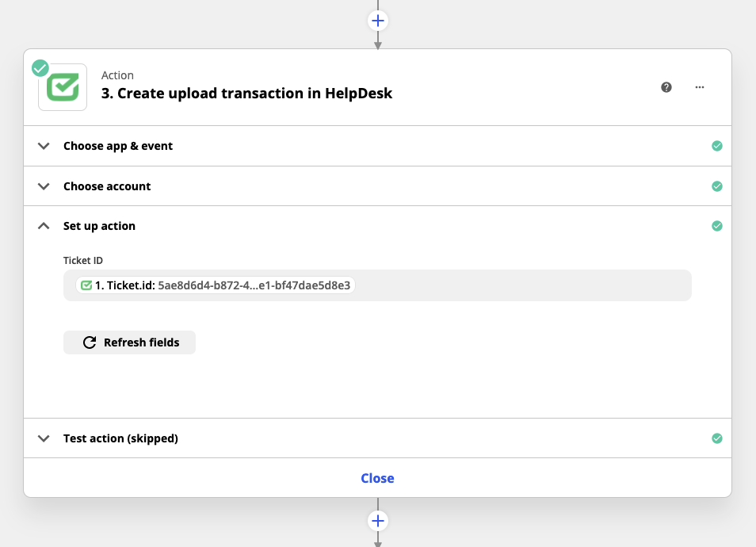Click the plus button above the action step
The height and width of the screenshot is (547, 756).
pyautogui.click(x=378, y=20)
